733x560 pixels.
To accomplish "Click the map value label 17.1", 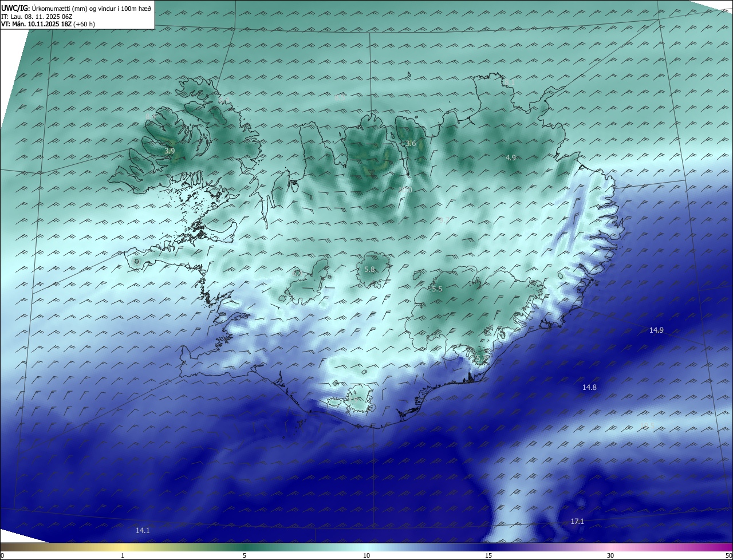I will pos(577,521).
